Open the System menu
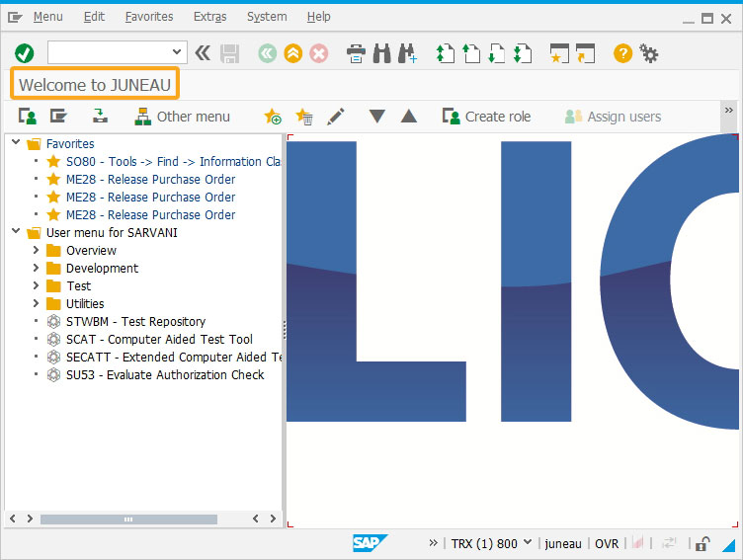 coord(267,17)
